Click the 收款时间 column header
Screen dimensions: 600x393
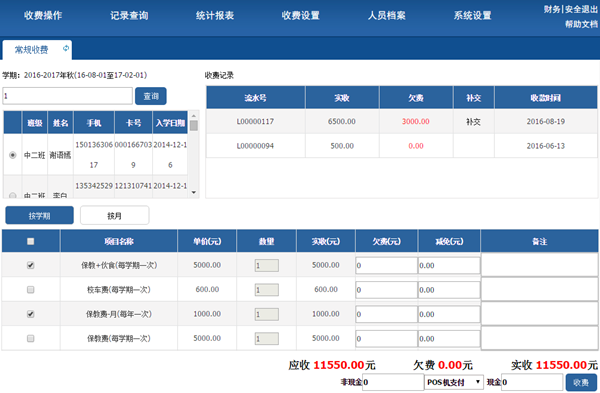pos(546,98)
